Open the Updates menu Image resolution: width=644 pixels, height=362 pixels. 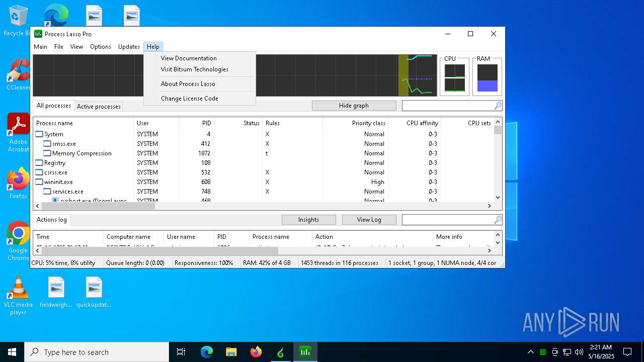(x=129, y=47)
